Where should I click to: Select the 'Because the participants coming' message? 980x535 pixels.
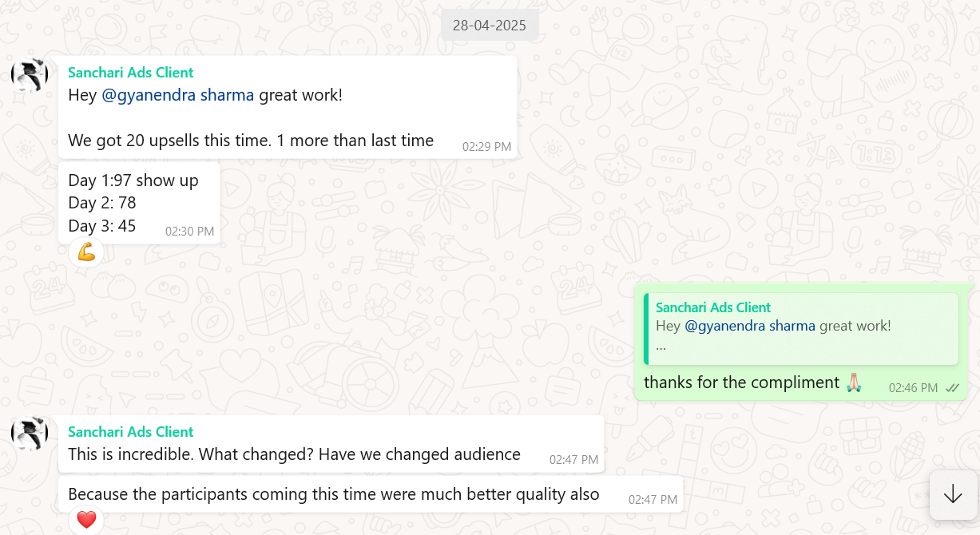333,494
